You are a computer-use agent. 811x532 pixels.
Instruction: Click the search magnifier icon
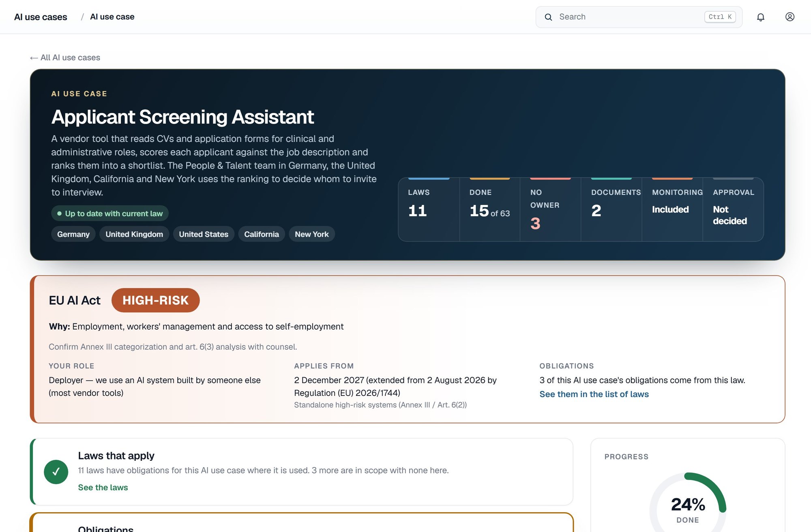(x=548, y=17)
